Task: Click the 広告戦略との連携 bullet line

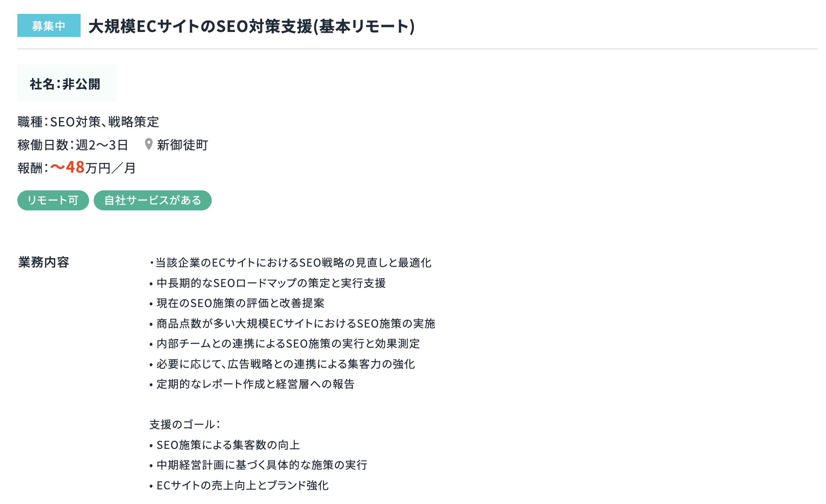Action: click(x=282, y=364)
